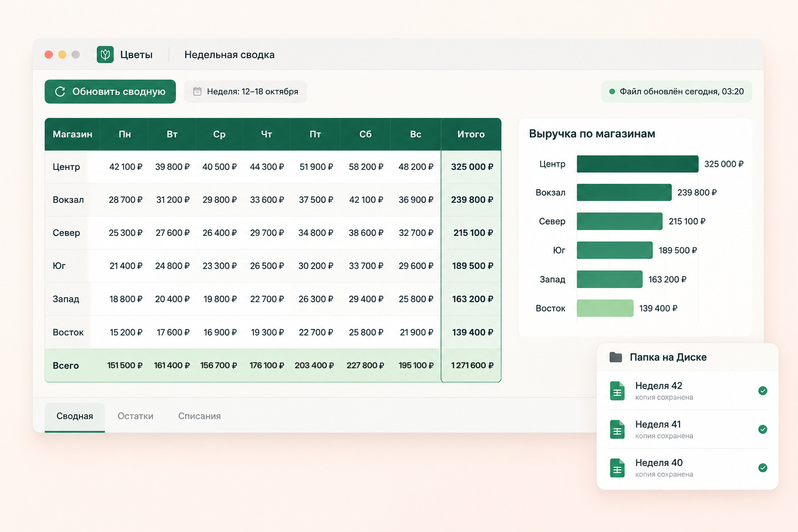The width and height of the screenshot is (798, 532).
Task: Open the Неделя 42 spreadsheet file icon
Action: click(617, 391)
